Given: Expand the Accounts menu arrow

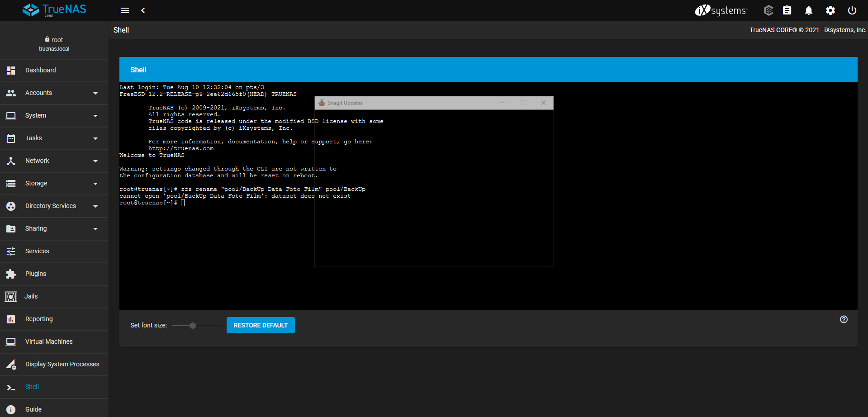Looking at the screenshot, I should (95, 93).
